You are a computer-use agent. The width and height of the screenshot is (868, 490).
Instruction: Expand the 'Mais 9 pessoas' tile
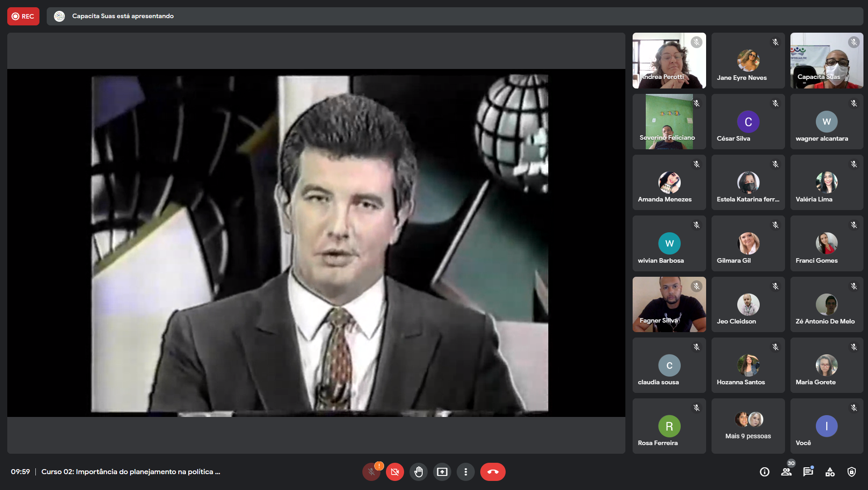pos(748,426)
